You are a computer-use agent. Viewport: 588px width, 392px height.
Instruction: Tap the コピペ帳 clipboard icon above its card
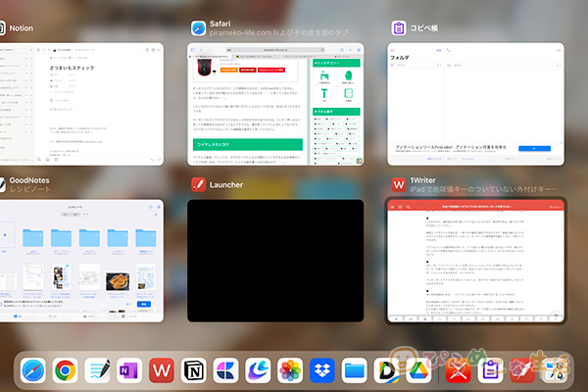[399, 28]
